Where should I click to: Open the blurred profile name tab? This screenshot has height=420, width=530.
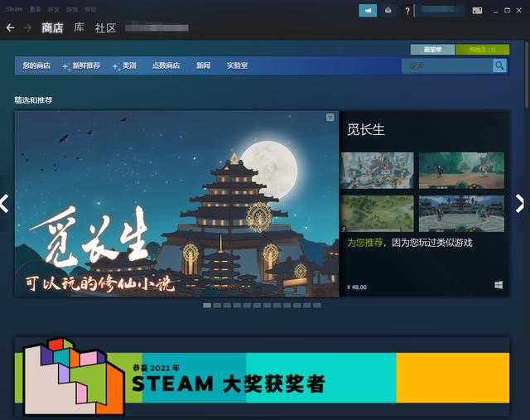pyautogui.click(x=157, y=27)
